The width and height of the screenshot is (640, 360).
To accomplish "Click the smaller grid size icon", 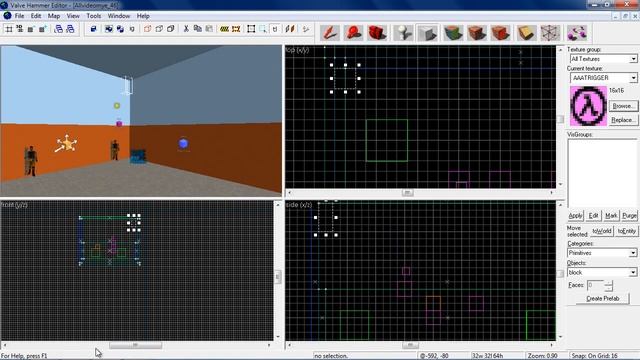I will (31, 29).
